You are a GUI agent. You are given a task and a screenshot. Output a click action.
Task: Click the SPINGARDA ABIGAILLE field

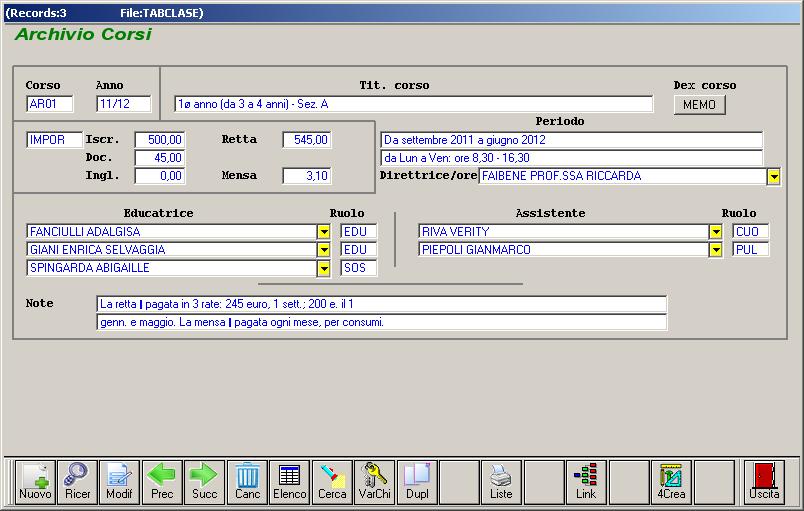point(172,268)
